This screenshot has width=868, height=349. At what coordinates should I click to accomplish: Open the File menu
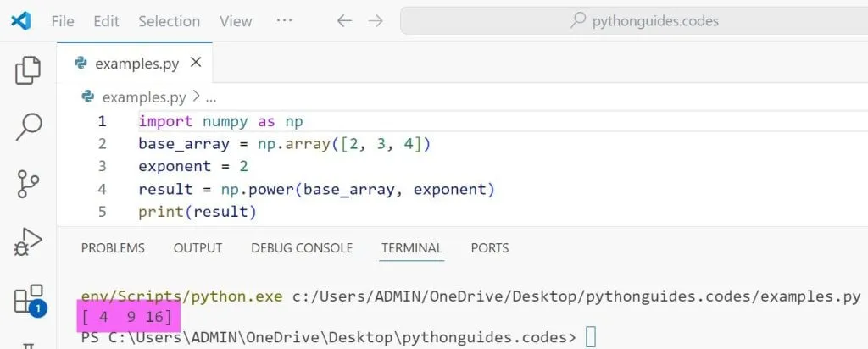pyautogui.click(x=63, y=21)
